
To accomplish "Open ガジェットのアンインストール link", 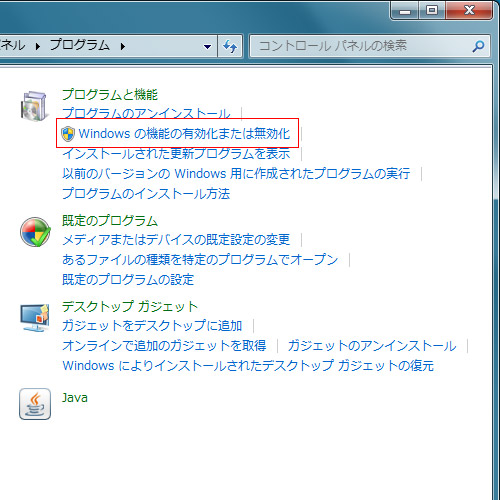I will click(x=372, y=346).
